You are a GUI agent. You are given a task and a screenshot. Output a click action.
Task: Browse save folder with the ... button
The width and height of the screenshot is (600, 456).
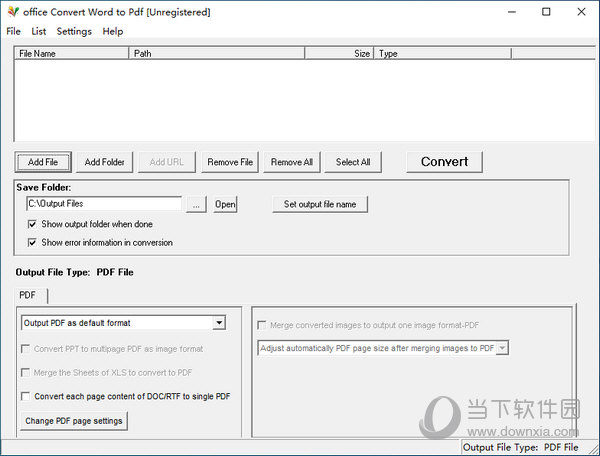[x=196, y=204]
